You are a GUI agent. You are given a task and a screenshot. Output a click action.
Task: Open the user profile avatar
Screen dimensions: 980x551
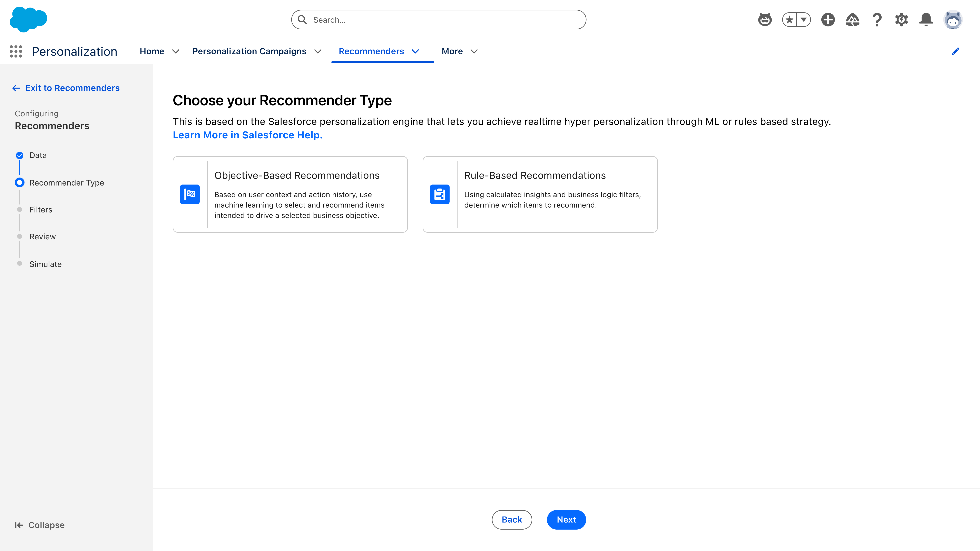pos(953,19)
